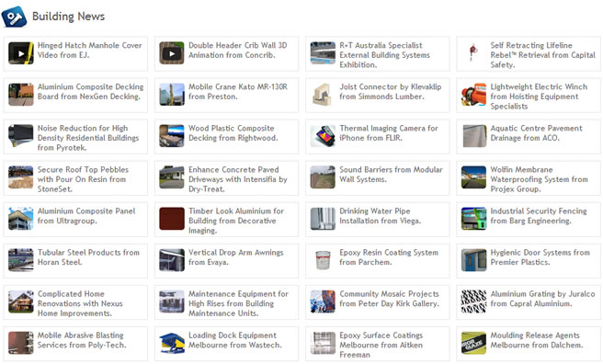Open Sound Barriers from Modular Wall Systems
The height and width of the screenshot is (364, 603).
click(391, 175)
